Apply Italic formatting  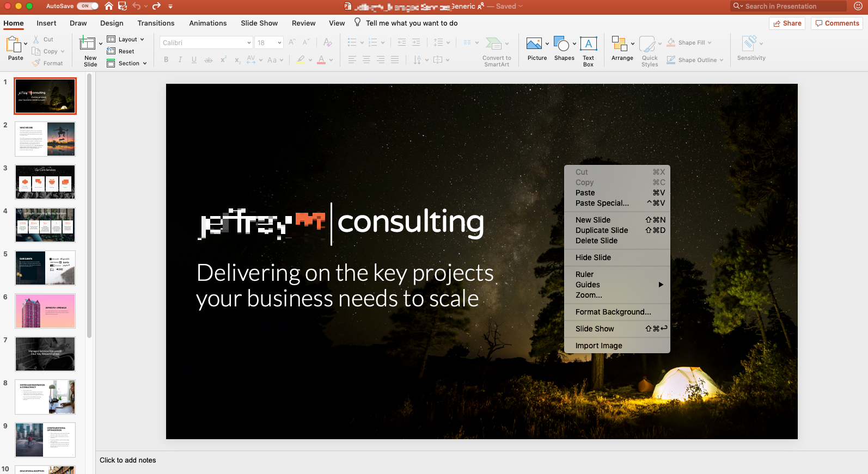(180, 60)
